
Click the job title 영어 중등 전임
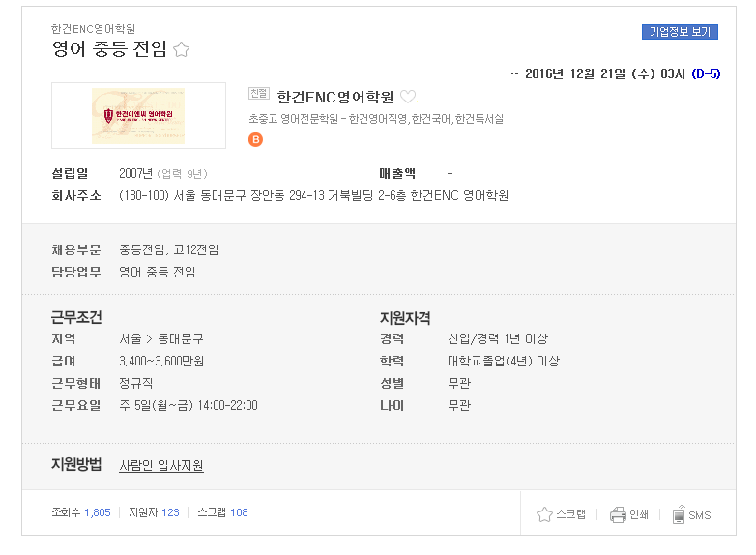click(x=109, y=49)
